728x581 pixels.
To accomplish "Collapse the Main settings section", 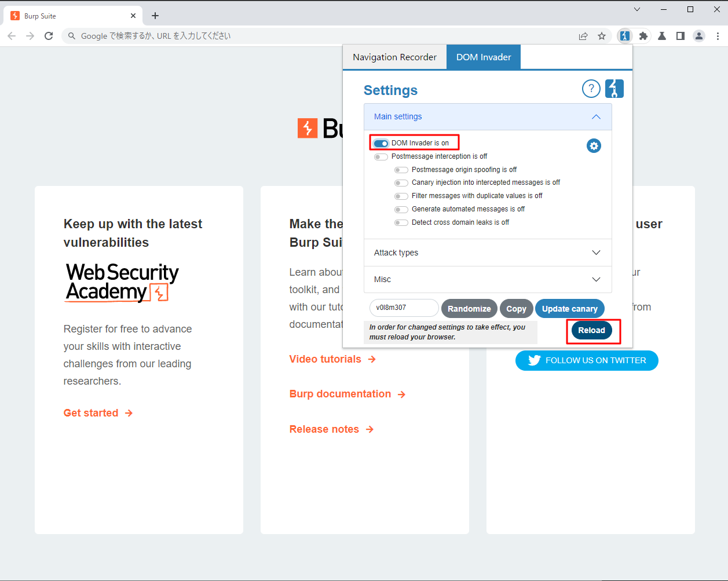I will pyautogui.click(x=488, y=116).
